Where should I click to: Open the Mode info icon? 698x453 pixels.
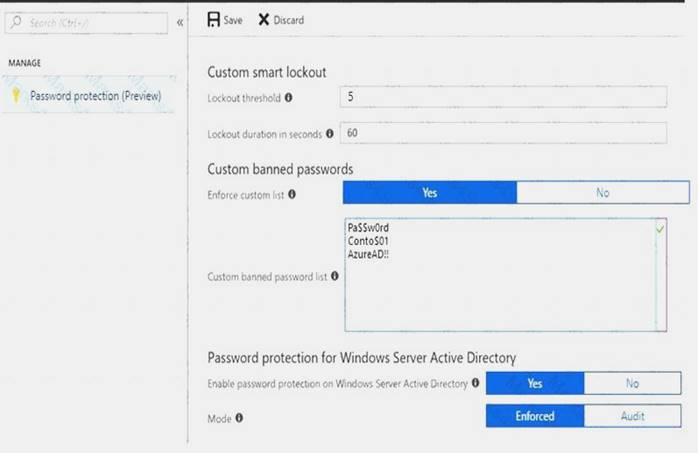tap(239, 418)
